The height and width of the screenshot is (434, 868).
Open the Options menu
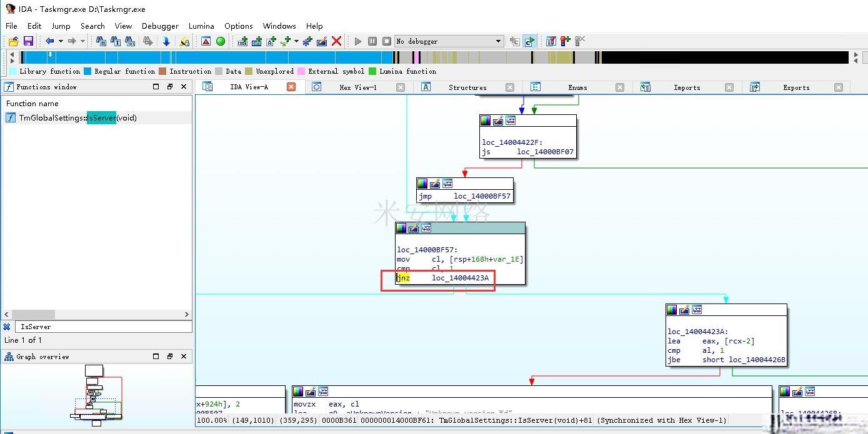coord(239,26)
